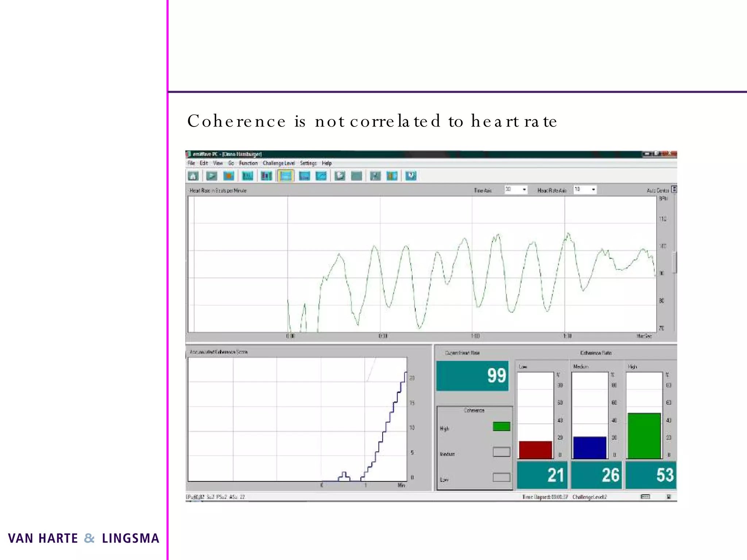
Task: Click the Coherence Ratio heading
Action: coord(596,353)
